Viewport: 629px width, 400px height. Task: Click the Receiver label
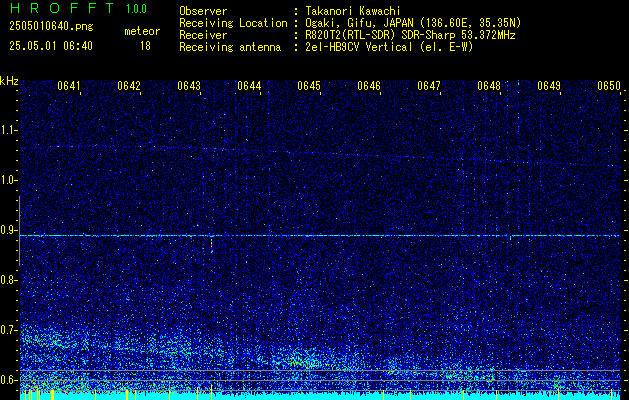click(203, 35)
